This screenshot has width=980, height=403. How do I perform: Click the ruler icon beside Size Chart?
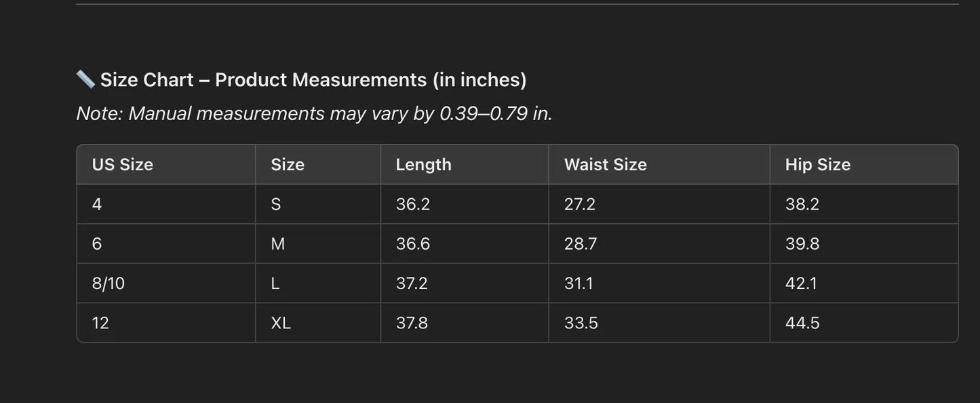(x=85, y=79)
